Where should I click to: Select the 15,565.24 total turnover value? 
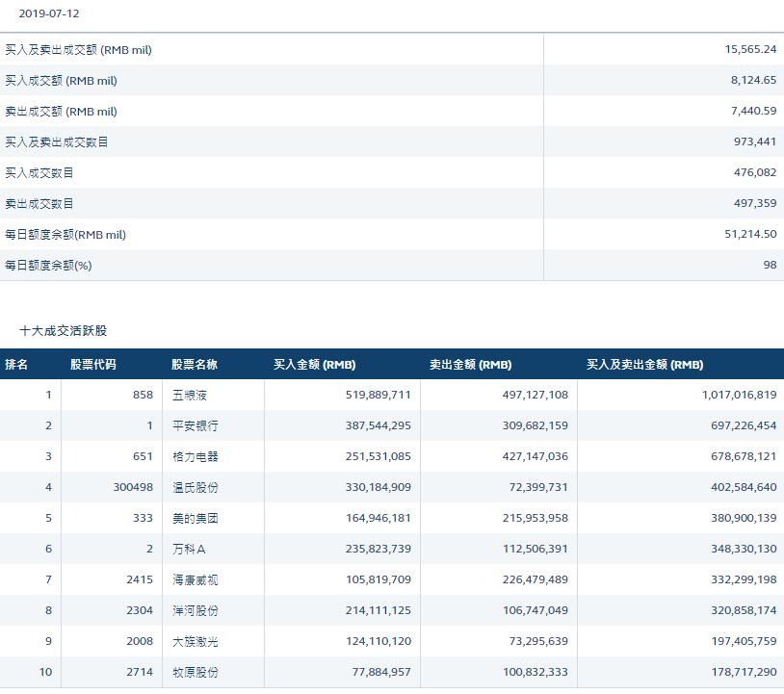(750, 49)
